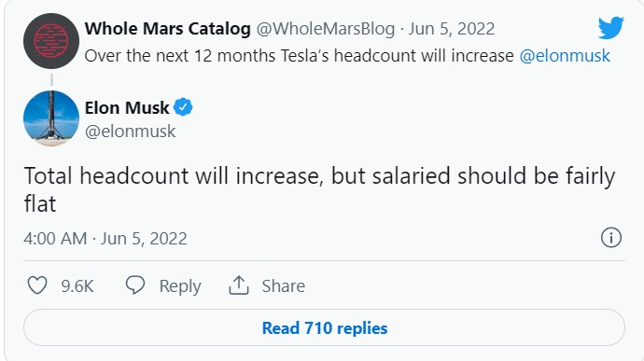Click the tweet text about total headcount
This screenshot has height=361, width=644.
[319, 189]
